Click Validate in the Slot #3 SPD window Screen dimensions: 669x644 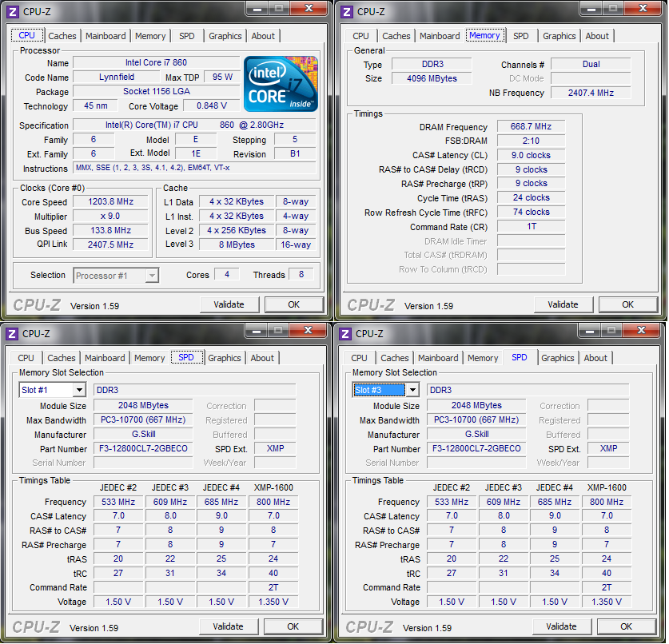[x=561, y=626]
